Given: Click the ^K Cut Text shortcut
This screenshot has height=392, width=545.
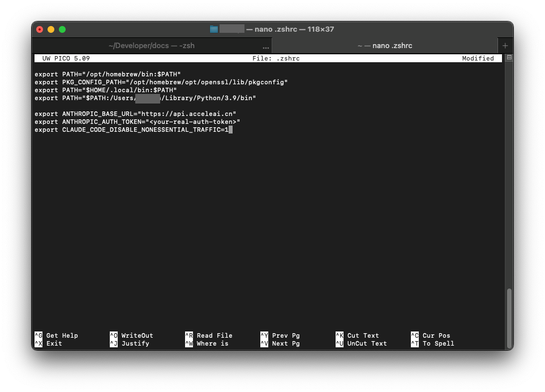Looking at the screenshot, I should (357, 335).
